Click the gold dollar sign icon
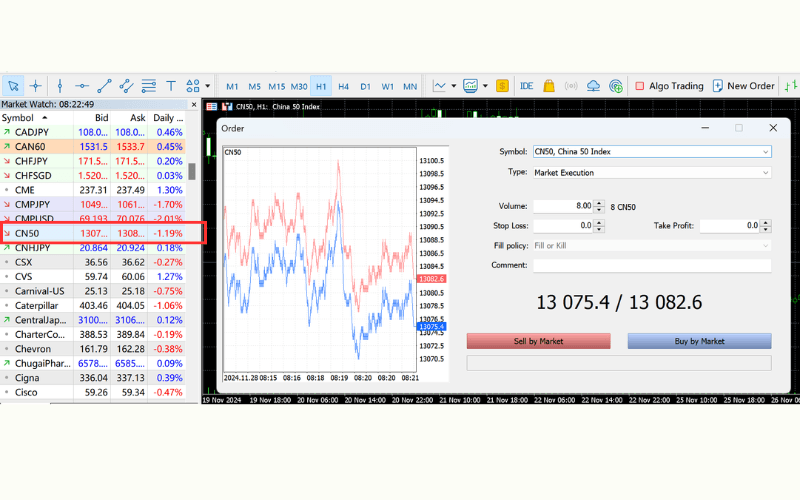 (502, 86)
